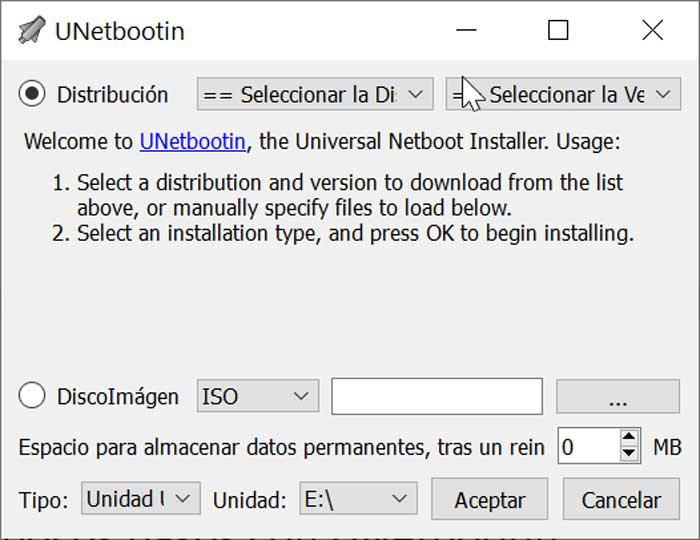Open the Seleccionar la Versión dropdown

pos(563,94)
